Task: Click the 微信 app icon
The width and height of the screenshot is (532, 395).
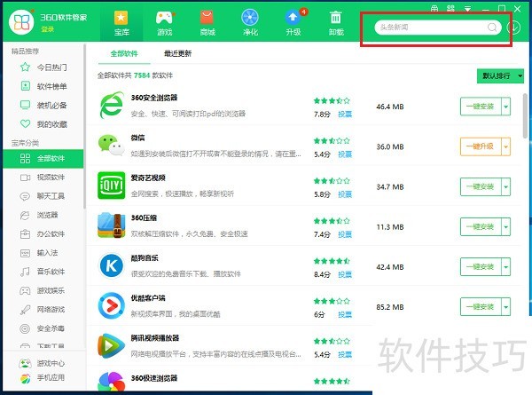Action: (x=112, y=145)
